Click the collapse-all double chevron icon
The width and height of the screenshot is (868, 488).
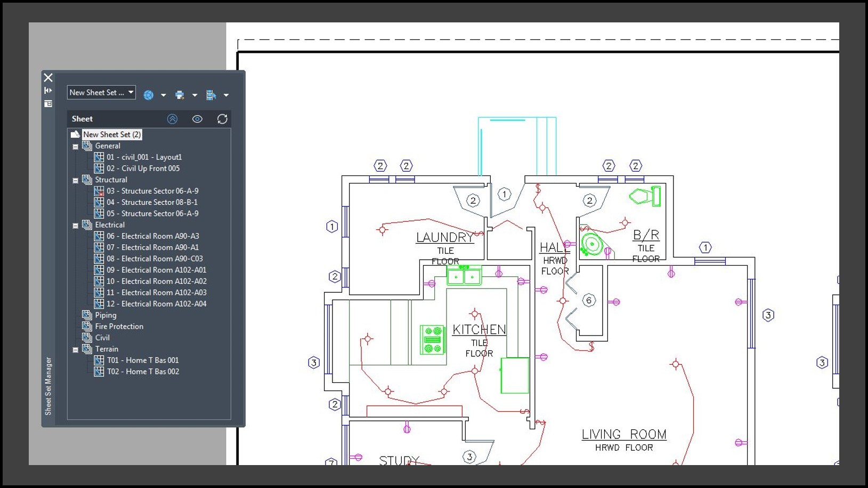click(x=172, y=119)
